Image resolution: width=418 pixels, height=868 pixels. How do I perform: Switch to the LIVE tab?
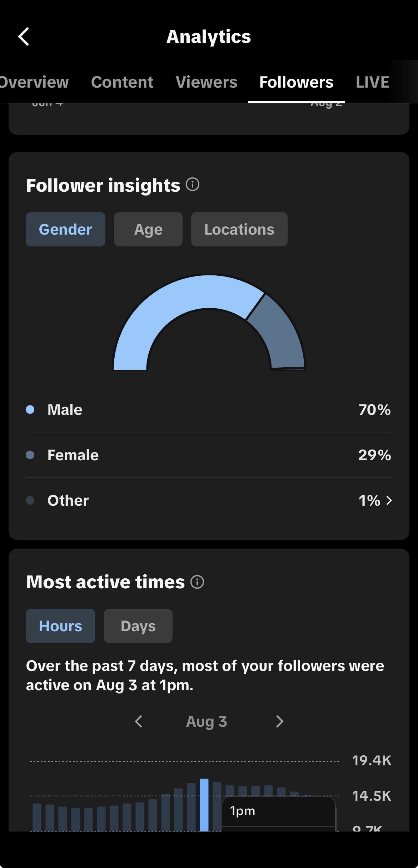(372, 82)
